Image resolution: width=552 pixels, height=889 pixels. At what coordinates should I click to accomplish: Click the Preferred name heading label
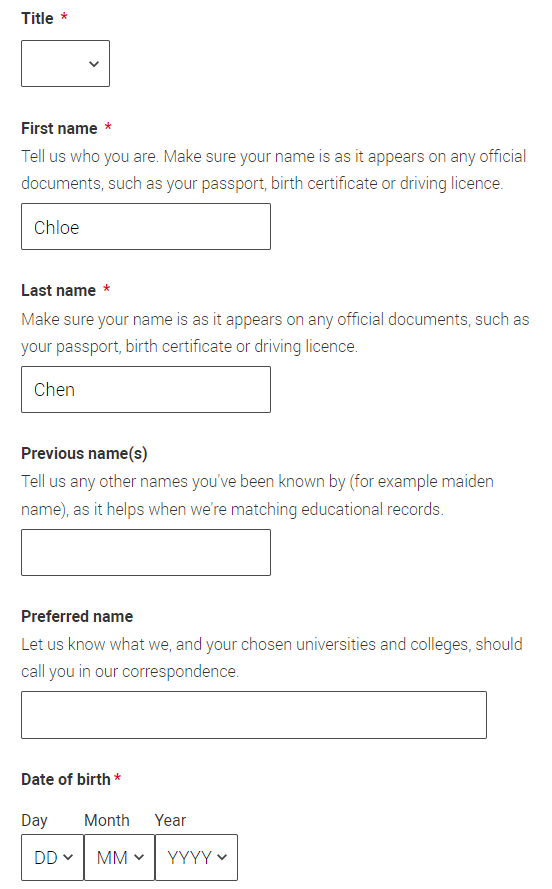(77, 616)
